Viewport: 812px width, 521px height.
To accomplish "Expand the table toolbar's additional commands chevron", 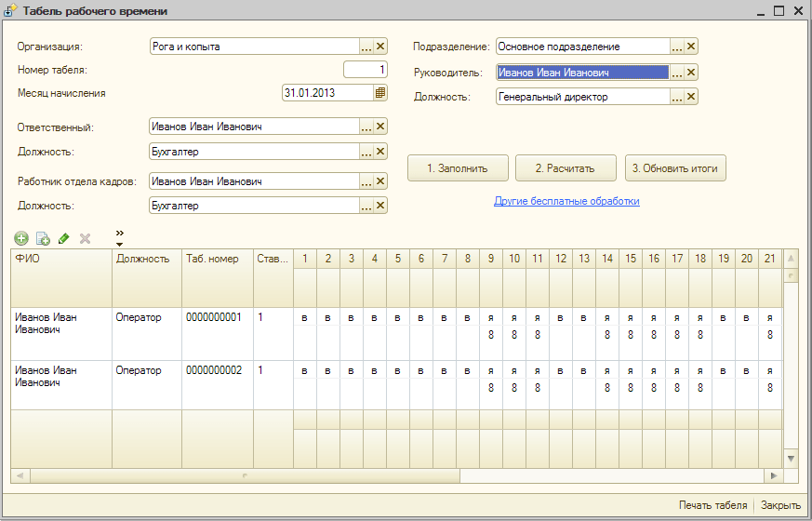I will click(119, 237).
